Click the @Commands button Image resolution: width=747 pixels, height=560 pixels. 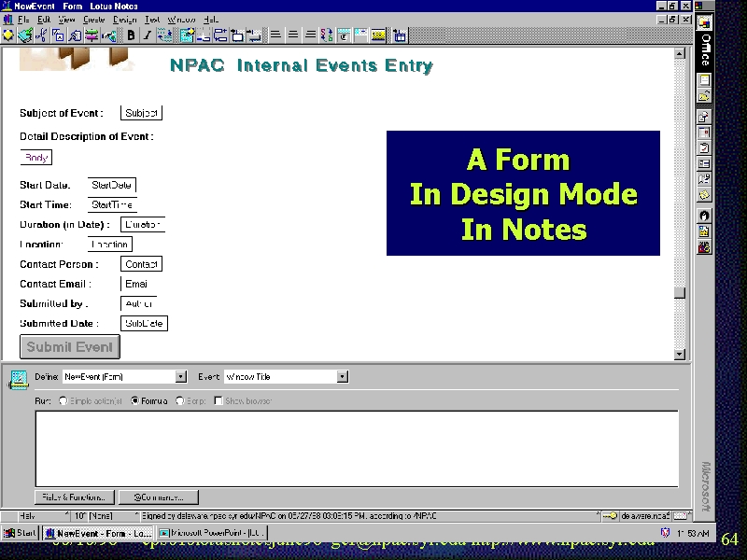coord(159,497)
